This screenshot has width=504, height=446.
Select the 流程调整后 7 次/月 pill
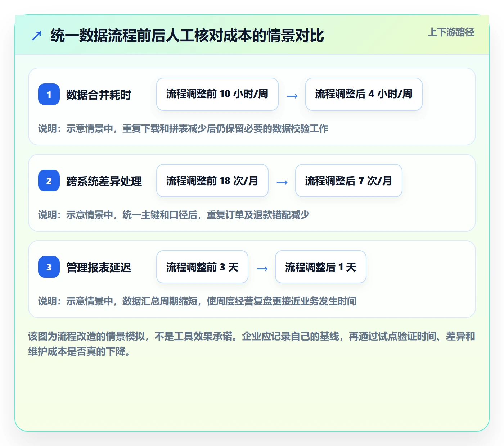click(x=348, y=181)
